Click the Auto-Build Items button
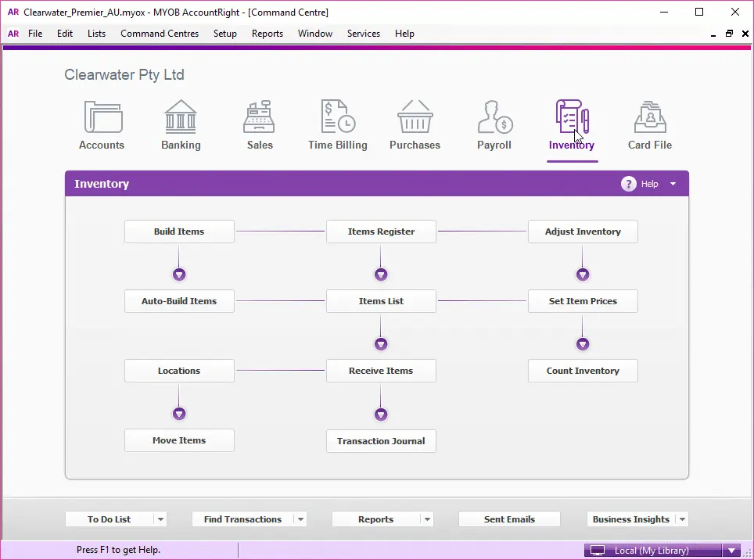 pyautogui.click(x=179, y=301)
